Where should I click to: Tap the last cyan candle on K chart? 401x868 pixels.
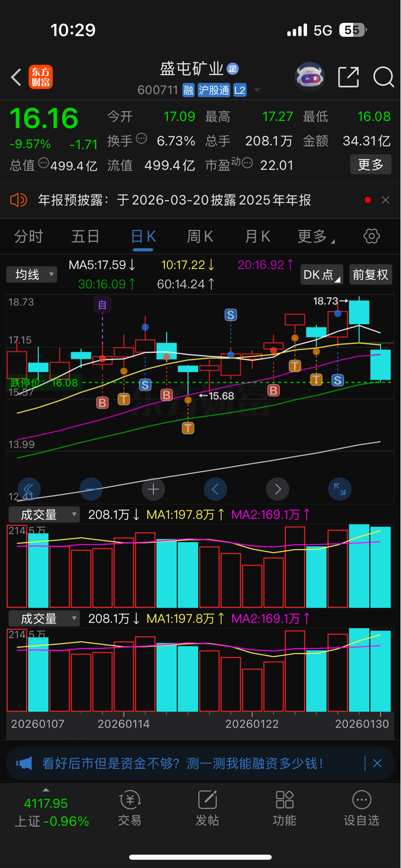coord(381,364)
